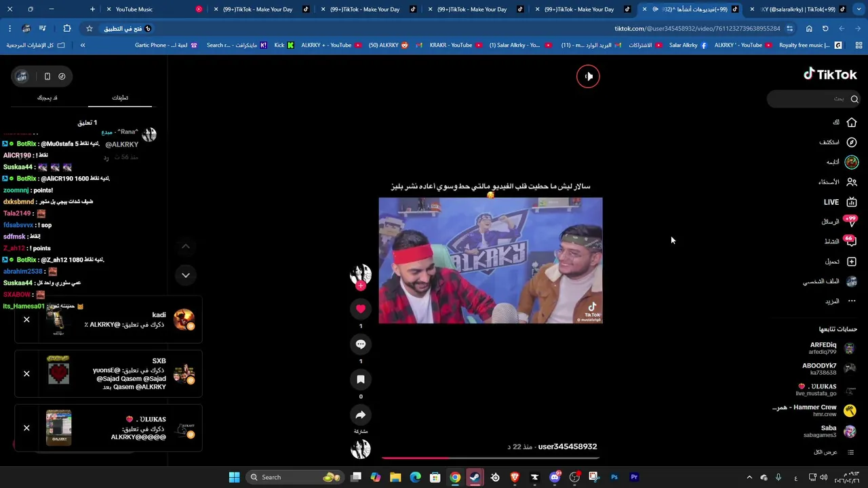
Task: Open the Saba followed account
Action: coord(829,431)
